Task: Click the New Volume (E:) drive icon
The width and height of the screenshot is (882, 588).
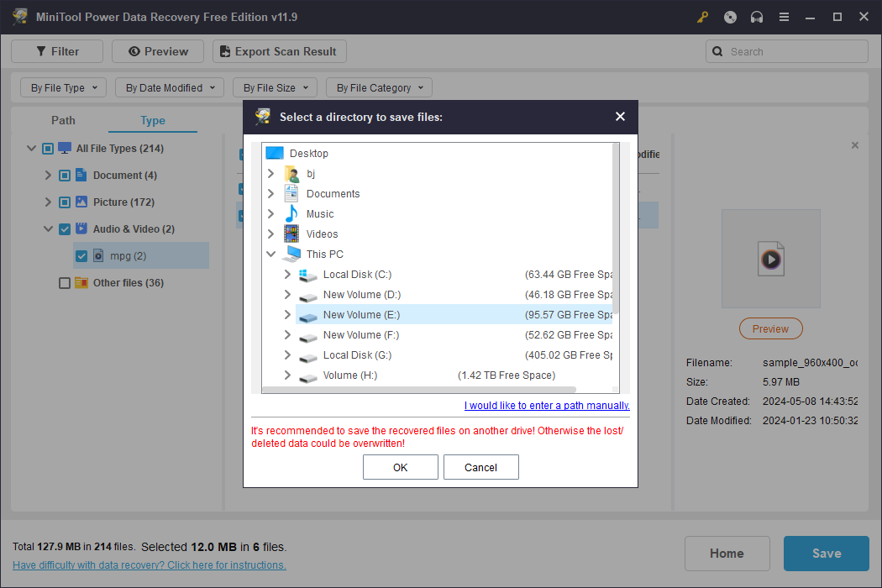Action: click(x=308, y=316)
